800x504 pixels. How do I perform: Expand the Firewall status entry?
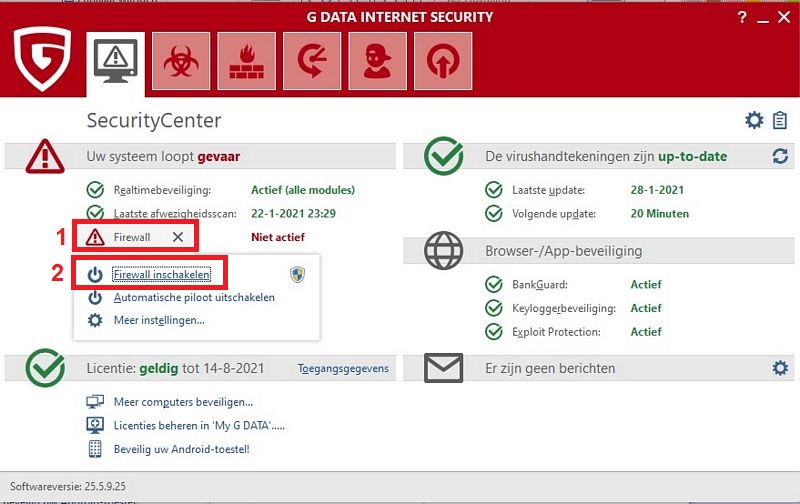click(132, 237)
